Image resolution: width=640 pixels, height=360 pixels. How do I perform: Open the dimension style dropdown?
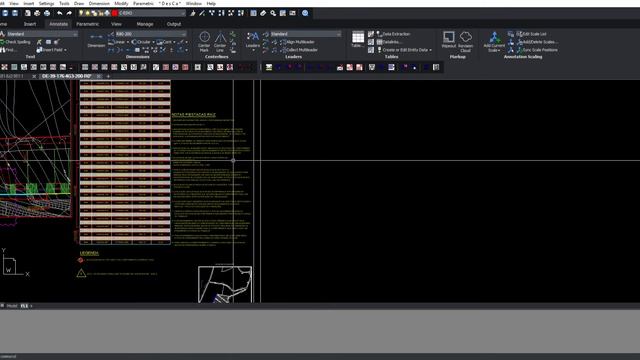(150, 34)
